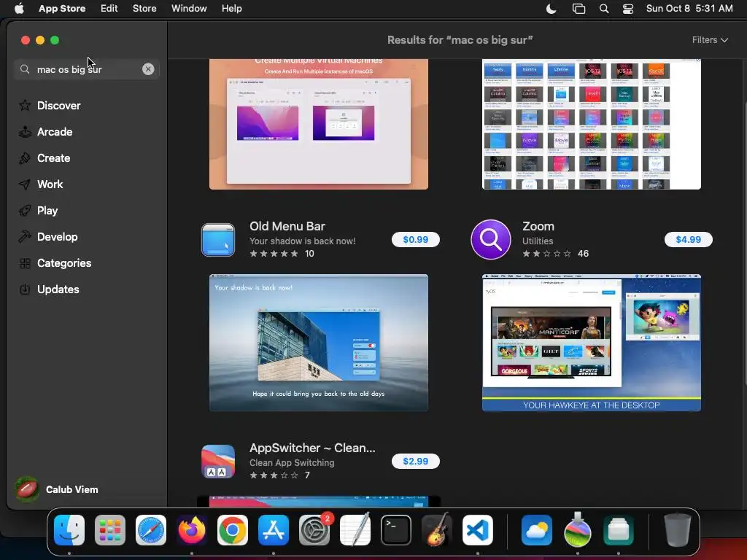Screen dimensions: 747x560
Task: Open Visual Studio Code from the Dock
Action: (x=478, y=530)
